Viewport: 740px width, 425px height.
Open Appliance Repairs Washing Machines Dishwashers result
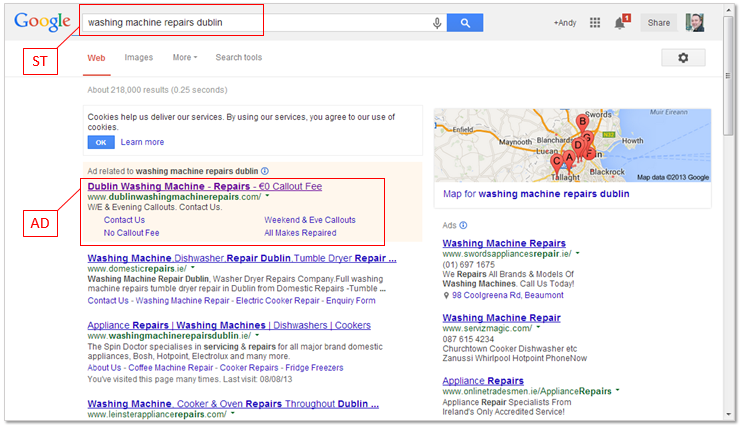[x=229, y=325]
